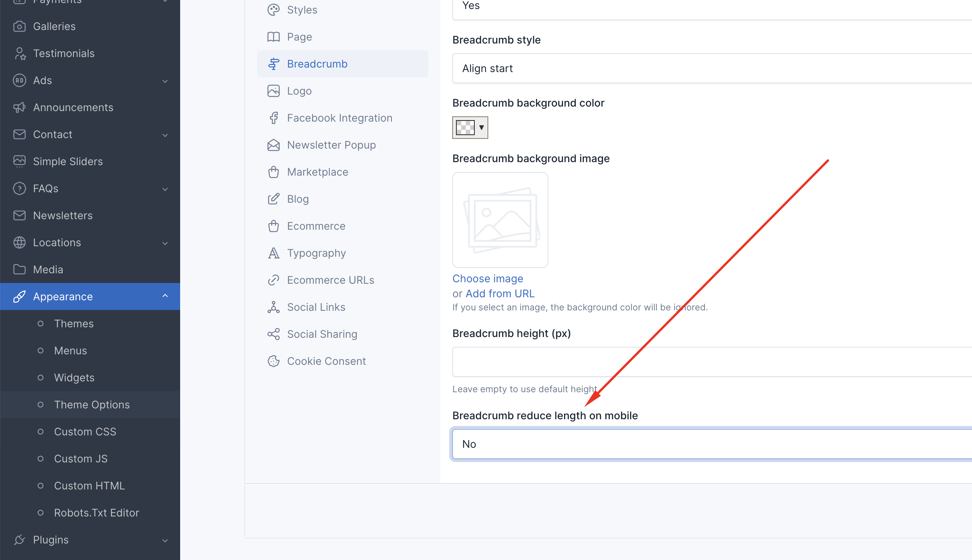Click the Newsletters mail icon

[19, 215]
